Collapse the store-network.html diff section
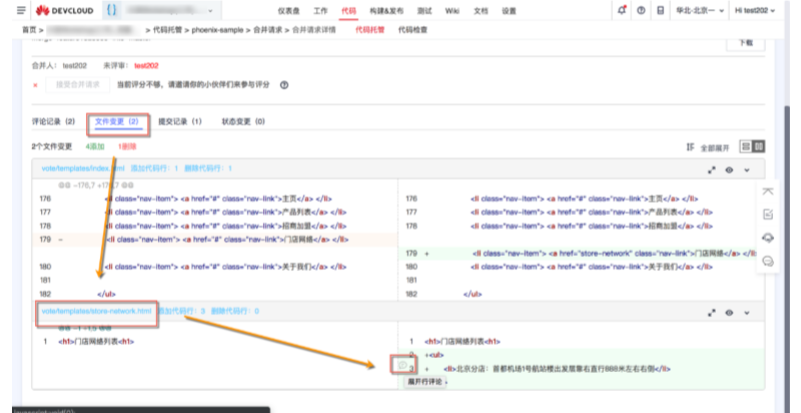This screenshot has height=413, width=801. [x=747, y=313]
